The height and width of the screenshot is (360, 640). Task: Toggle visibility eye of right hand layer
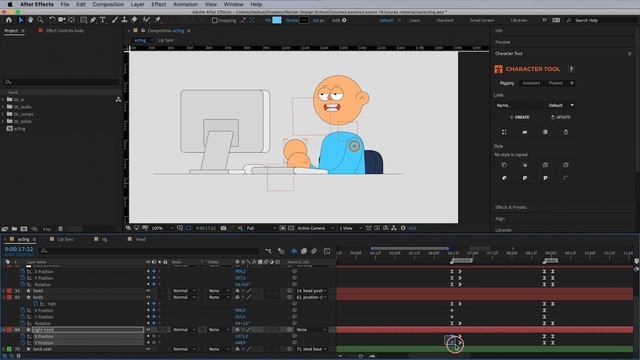(x=148, y=329)
